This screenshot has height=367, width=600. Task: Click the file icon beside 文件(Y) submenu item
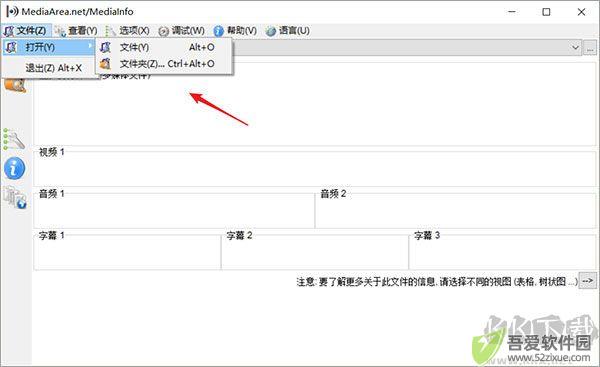tap(105, 47)
